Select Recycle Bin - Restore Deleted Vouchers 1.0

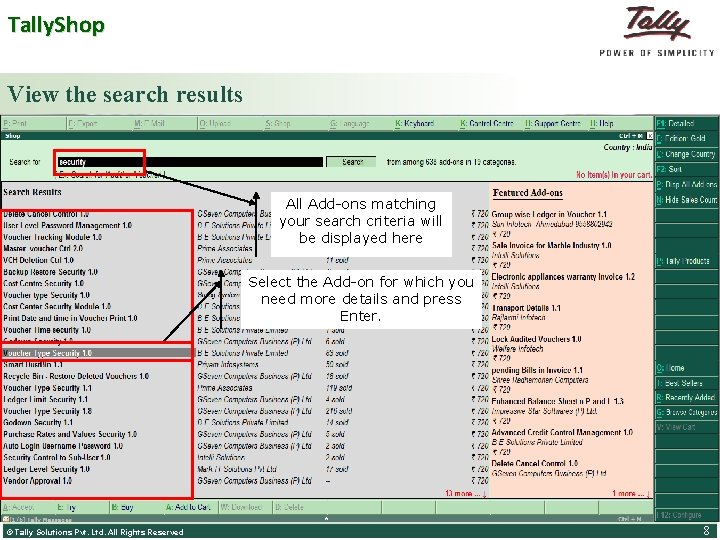[76, 376]
